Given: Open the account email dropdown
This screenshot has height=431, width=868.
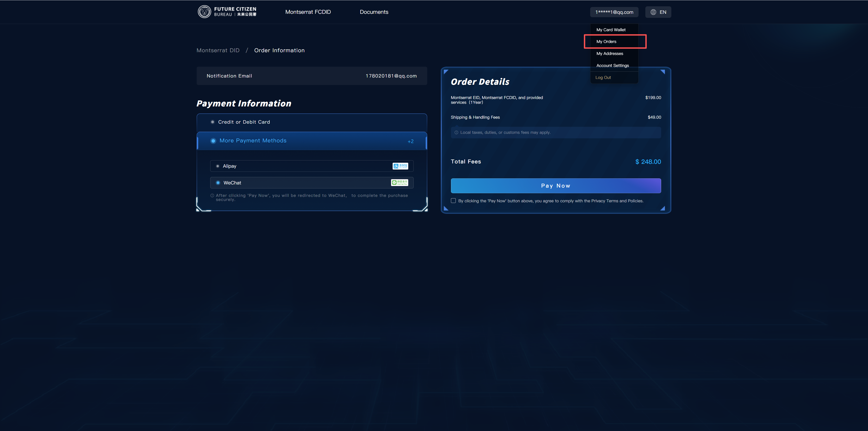Looking at the screenshot, I should tap(614, 12).
